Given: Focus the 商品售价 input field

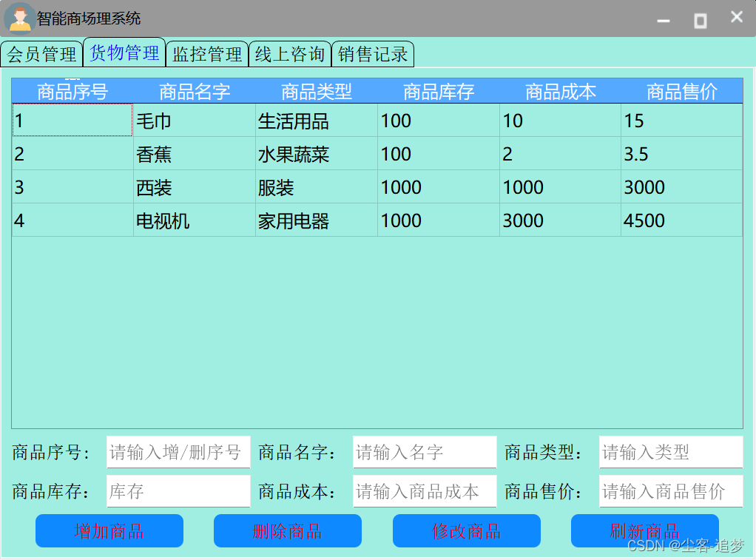Looking at the screenshot, I should coord(671,491).
